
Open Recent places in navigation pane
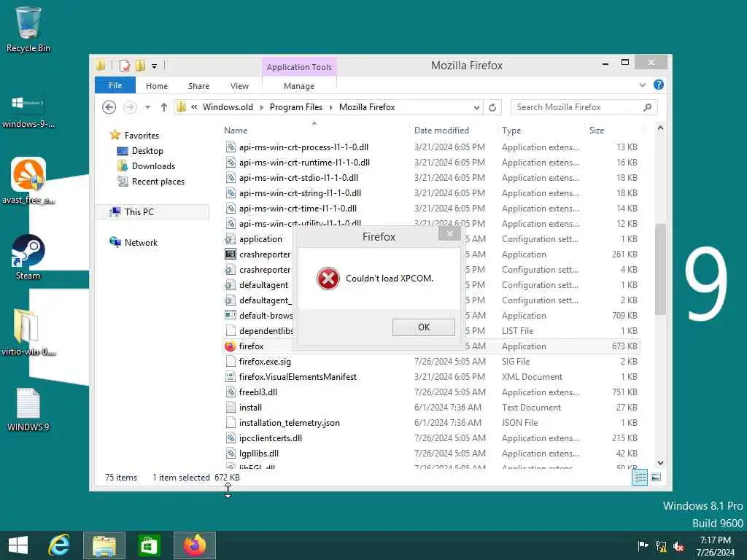coord(158,182)
